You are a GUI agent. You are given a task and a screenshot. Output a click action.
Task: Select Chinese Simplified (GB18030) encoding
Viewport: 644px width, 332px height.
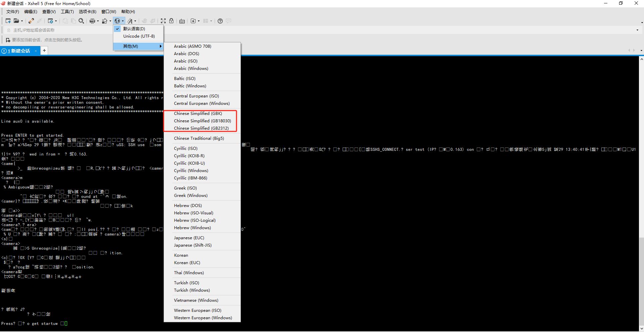(202, 121)
